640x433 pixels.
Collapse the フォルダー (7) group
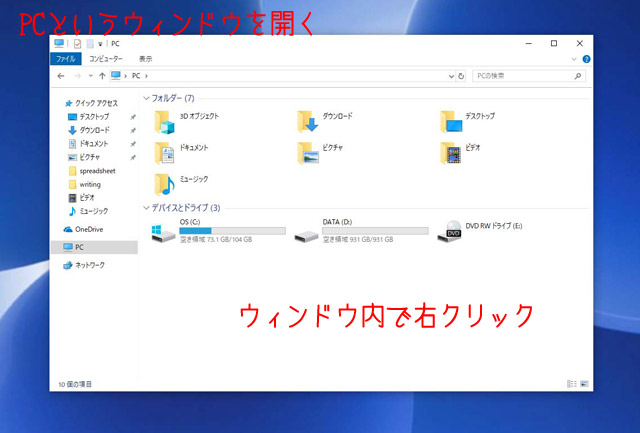[147, 98]
